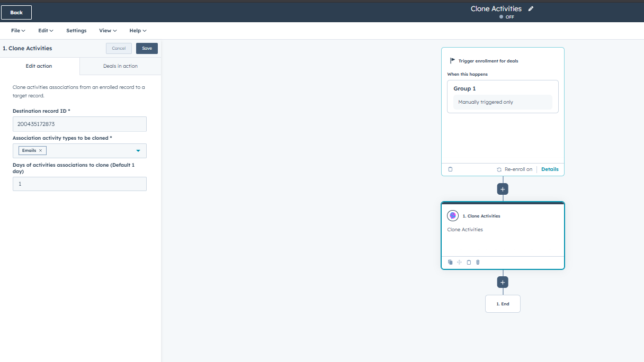Viewport: 644px width, 362px height.
Task: Click the clipboard icon on trigger enrollment card
Action: pyautogui.click(x=451, y=169)
